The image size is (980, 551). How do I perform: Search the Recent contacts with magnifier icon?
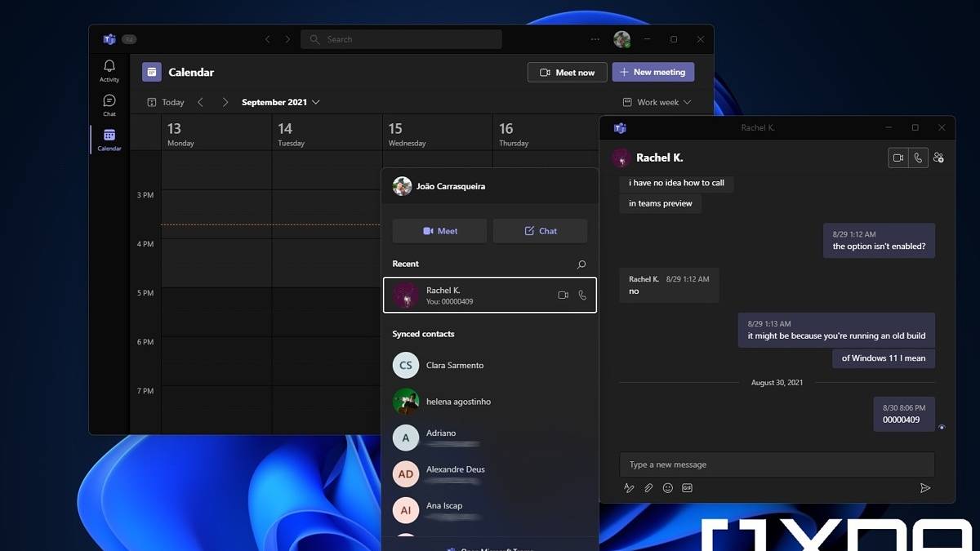pos(581,264)
